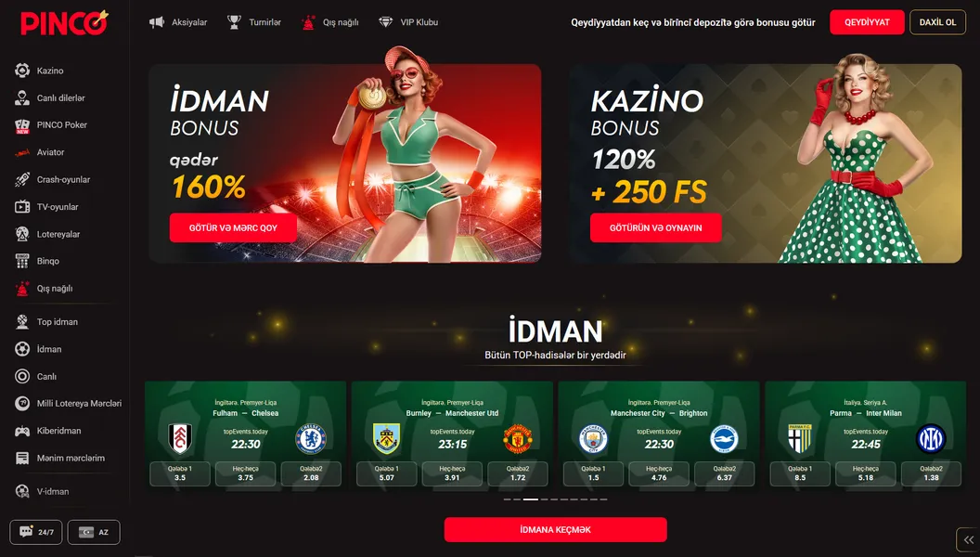Open the Aksiyalar menu item
The image size is (980, 557).
[x=178, y=22]
